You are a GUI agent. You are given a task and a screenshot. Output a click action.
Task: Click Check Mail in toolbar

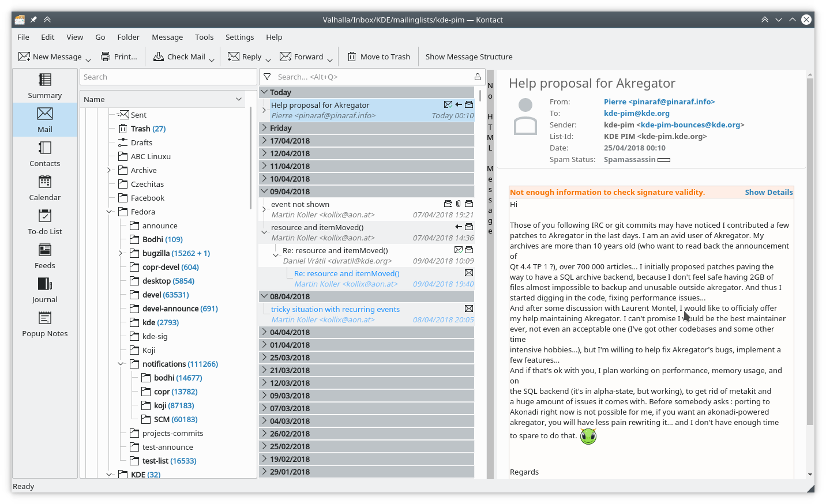click(x=179, y=57)
